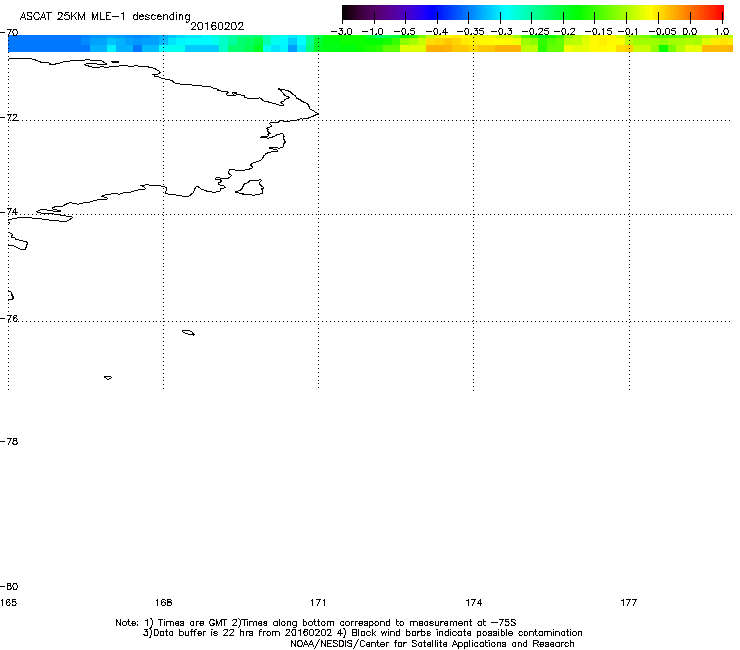Screen dimensions: 740x650
Task: Click the -0.25 colorbar label
Action: (535, 32)
